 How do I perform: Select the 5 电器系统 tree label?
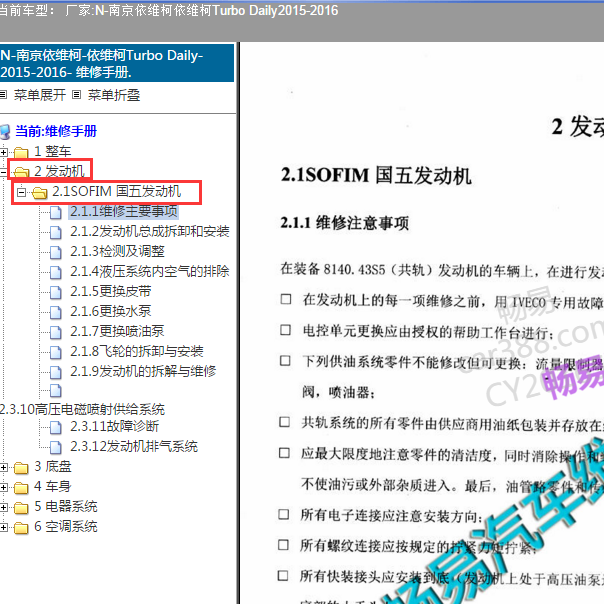66,507
